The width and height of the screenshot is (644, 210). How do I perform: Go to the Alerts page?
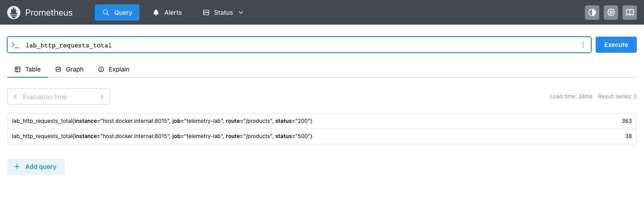coord(168,13)
